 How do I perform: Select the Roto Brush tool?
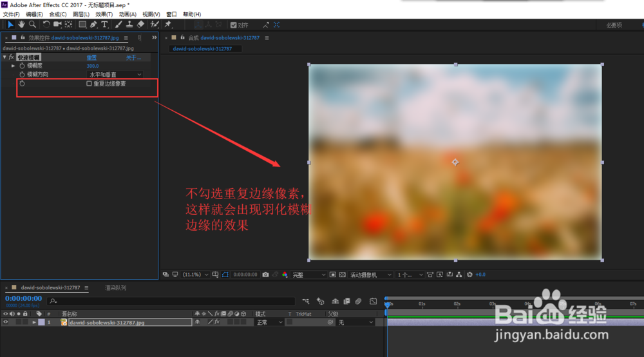tap(155, 24)
